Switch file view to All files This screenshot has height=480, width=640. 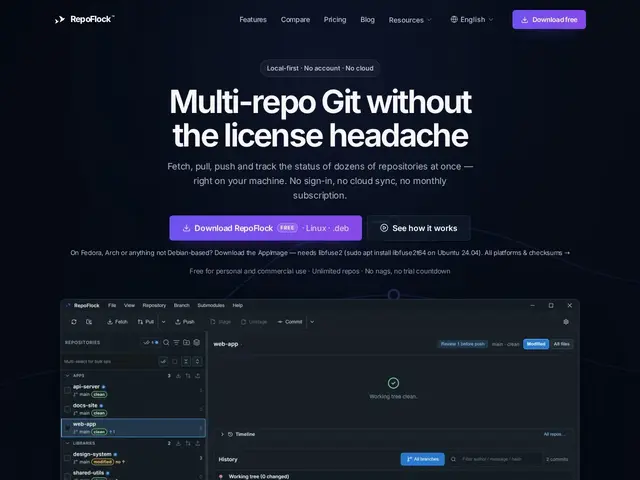click(562, 344)
